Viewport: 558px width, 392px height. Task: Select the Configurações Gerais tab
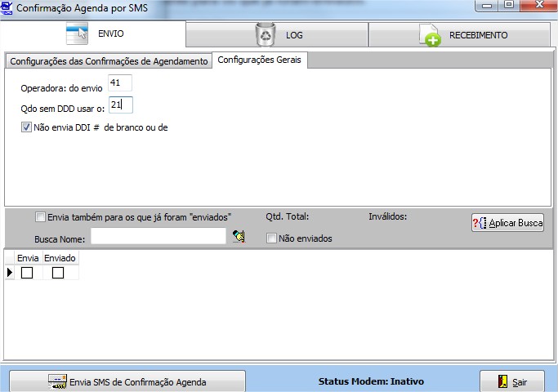point(260,61)
